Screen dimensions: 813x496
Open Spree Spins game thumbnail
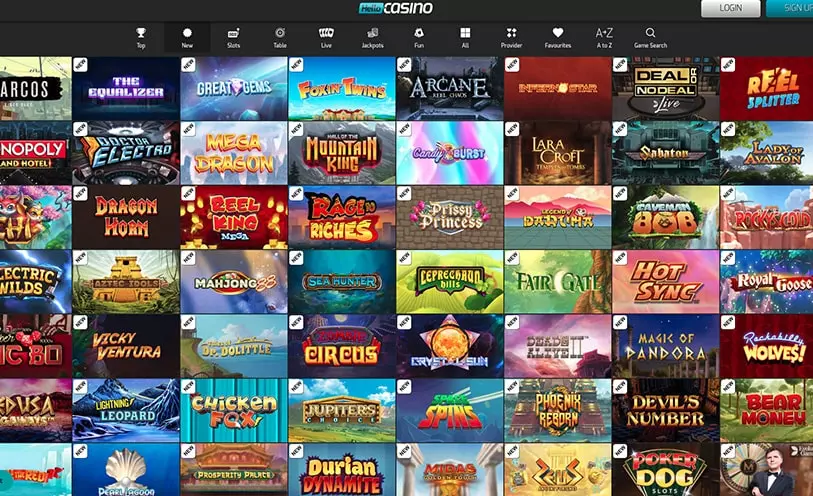[x=450, y=410]
